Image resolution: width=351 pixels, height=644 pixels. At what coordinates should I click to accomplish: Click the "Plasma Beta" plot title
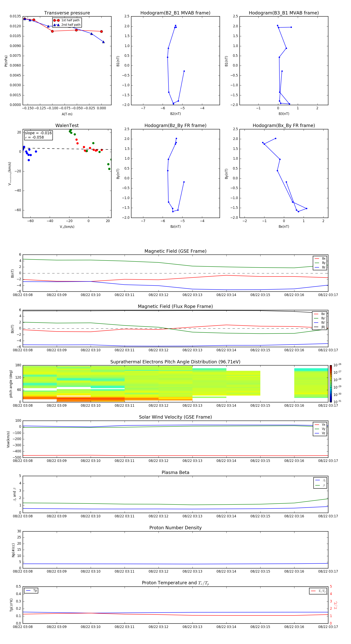tap(175, 472)
